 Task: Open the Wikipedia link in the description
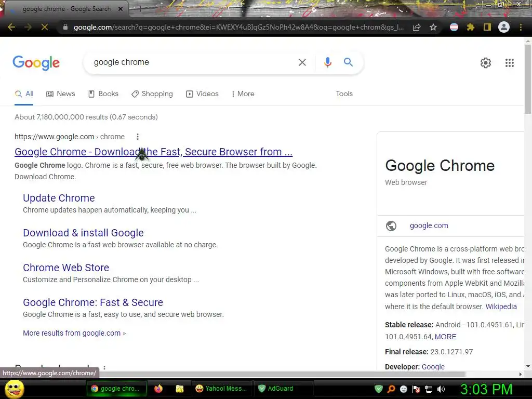pos(501,307)
